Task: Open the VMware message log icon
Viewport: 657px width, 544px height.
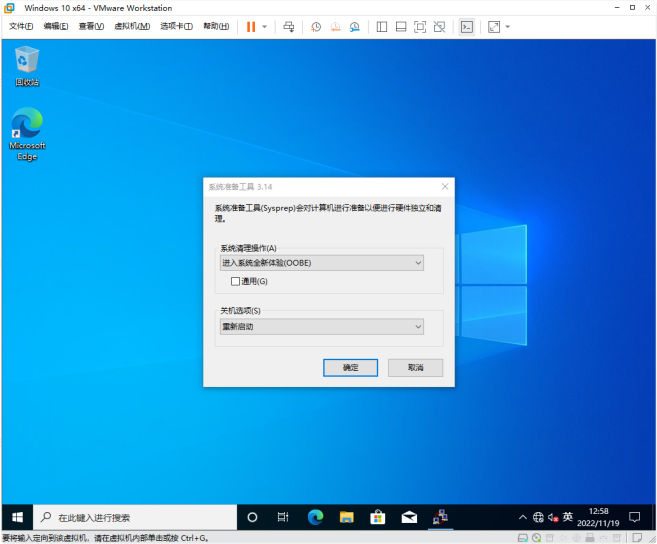Action: [637, 538]
